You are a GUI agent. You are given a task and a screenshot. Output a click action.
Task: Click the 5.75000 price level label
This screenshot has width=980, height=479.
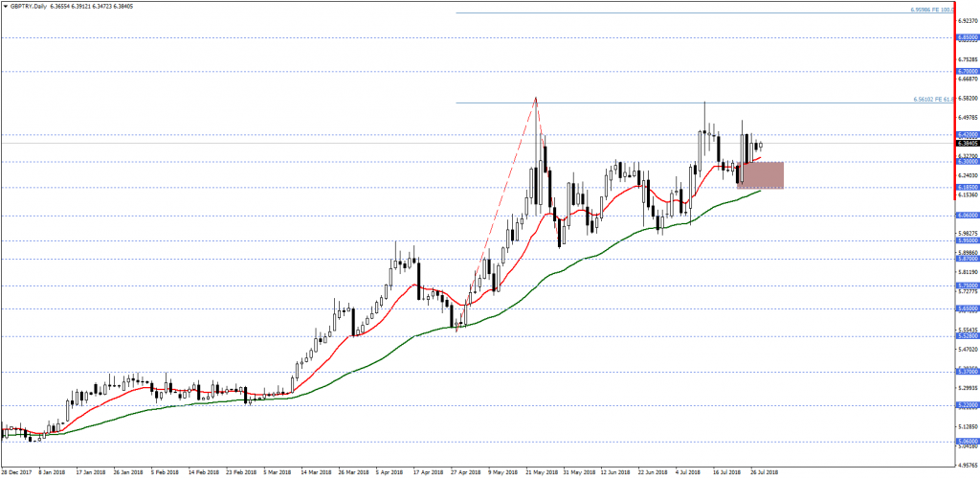[967, 285]
